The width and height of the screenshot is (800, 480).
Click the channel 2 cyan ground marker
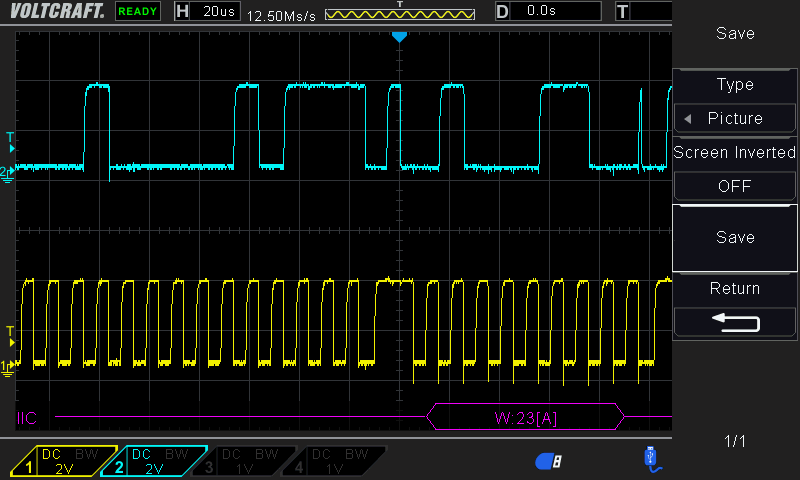click(x=8, y=173)
